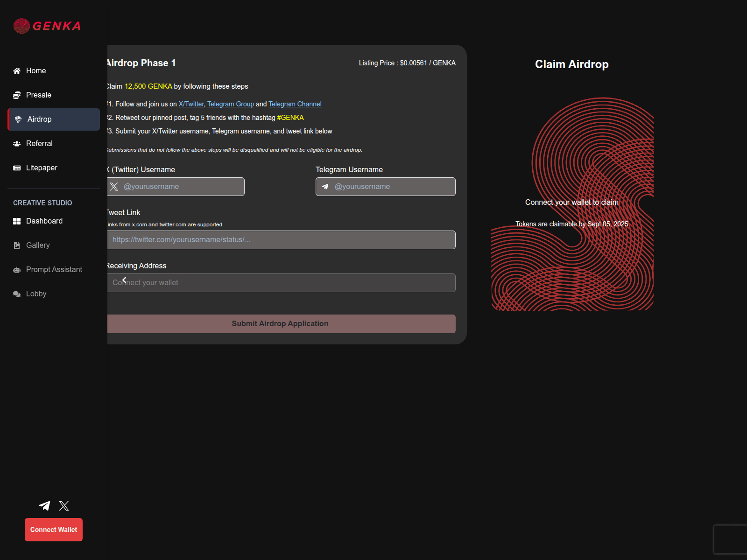Click the 12,500 GENKA amount text
The image size is (747, 560).
pyautogui.click(x=148, y=86)
